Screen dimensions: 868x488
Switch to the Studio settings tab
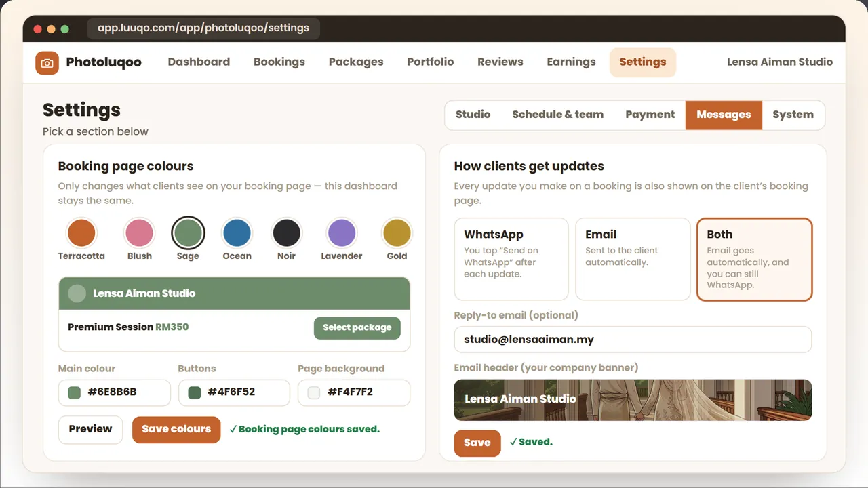(x=473, y=115)
